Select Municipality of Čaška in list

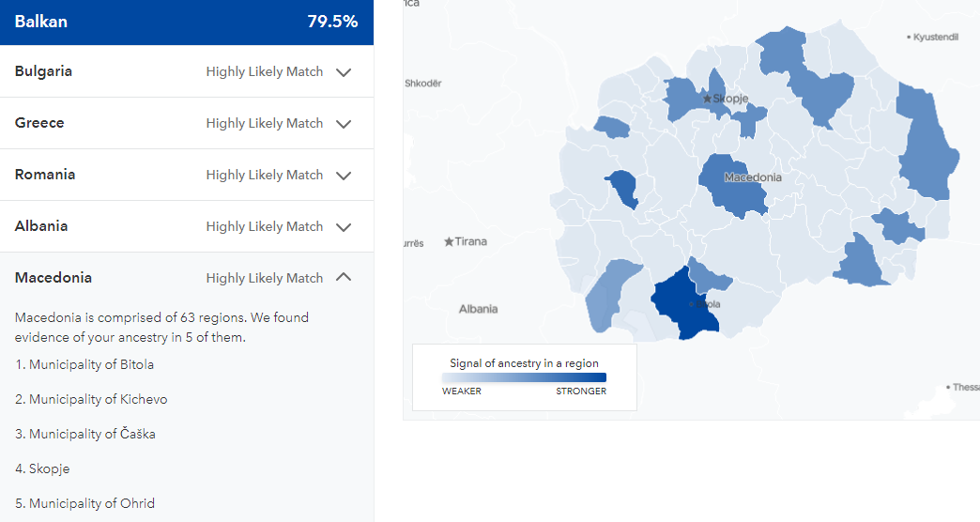pyautogui.click(x=85, y=434)
